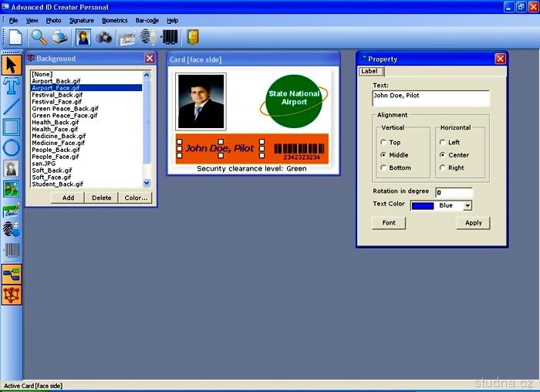Click the fingerprint scanner toolbar icon

pyautogui.click(x=148, y=37)
